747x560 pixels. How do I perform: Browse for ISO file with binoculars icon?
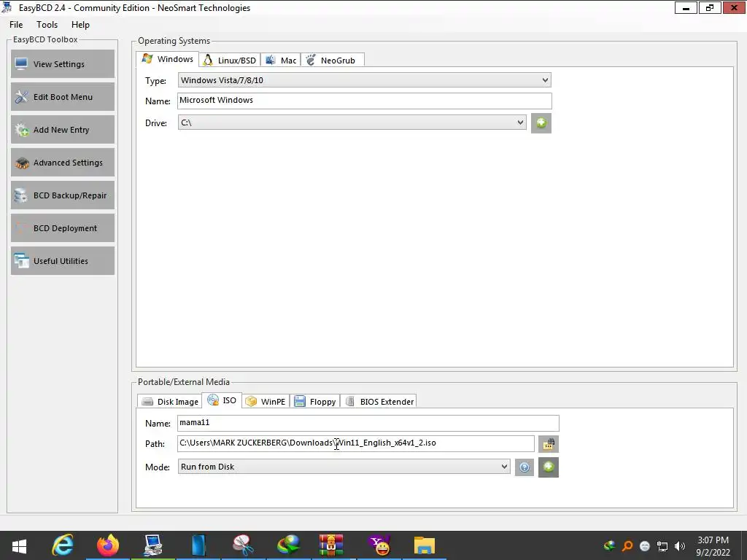click(x=549, y=444)
